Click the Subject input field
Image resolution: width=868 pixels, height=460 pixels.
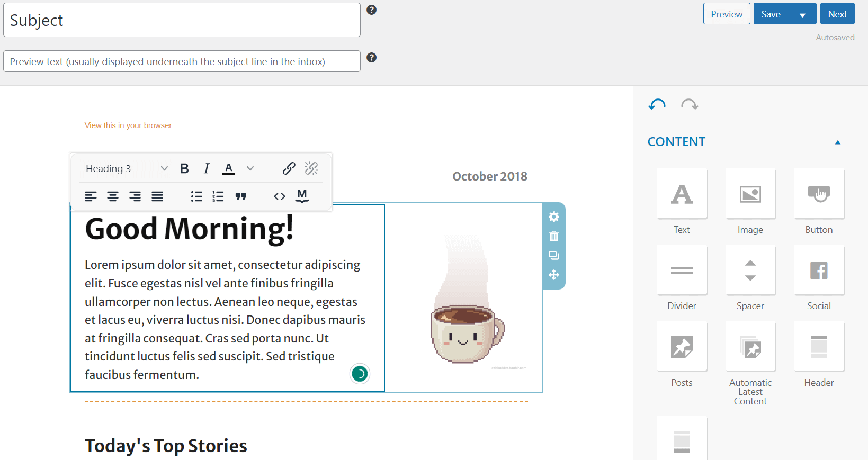182,20
